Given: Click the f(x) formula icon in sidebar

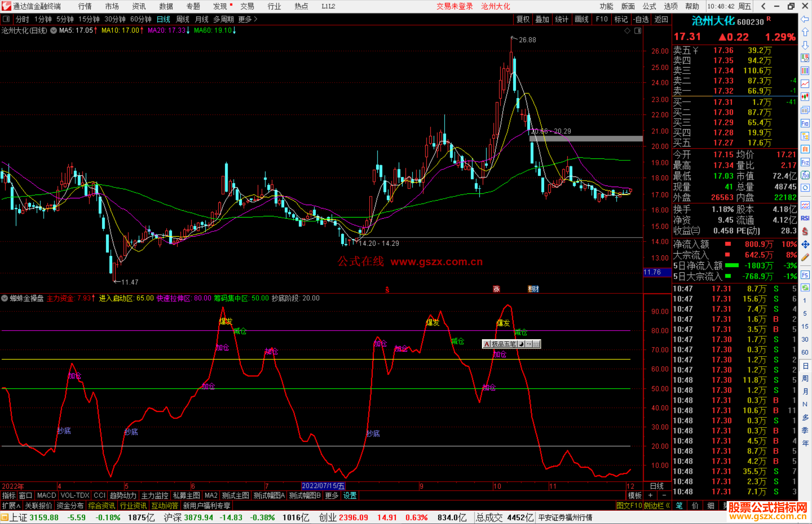Looking at the screenshot, I should 804,175.
